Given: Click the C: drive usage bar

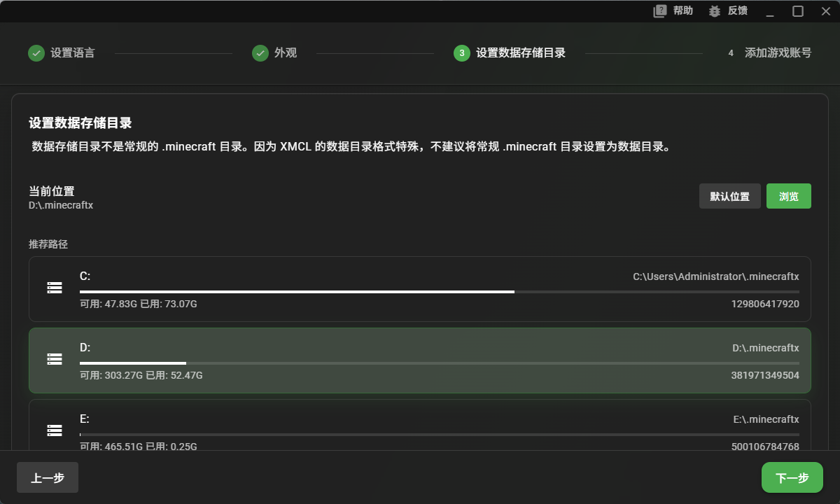Looking at the screenshot, I should pos(440,291).
